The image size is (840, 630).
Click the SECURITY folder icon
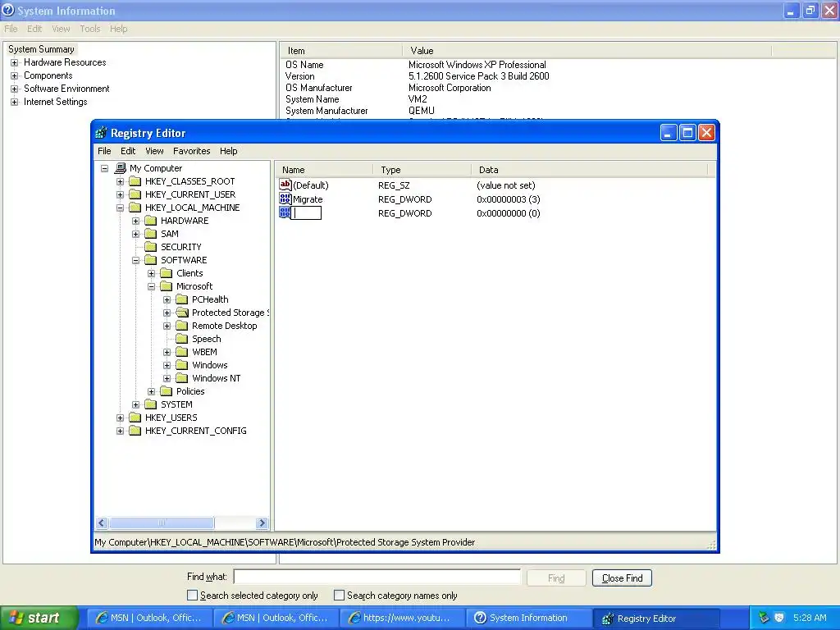(x=151, y=247)
